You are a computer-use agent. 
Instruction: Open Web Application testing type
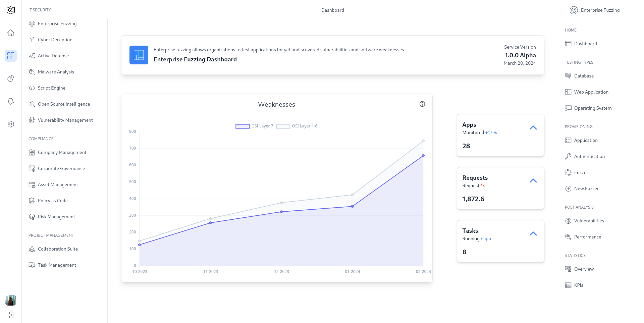[591, 92]
